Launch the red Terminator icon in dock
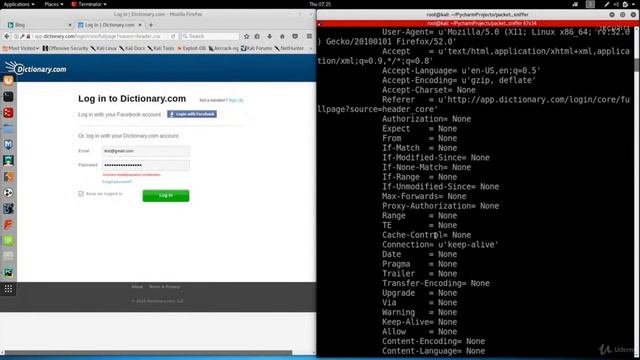Screen dimensions: 640x360 (8, 112)
